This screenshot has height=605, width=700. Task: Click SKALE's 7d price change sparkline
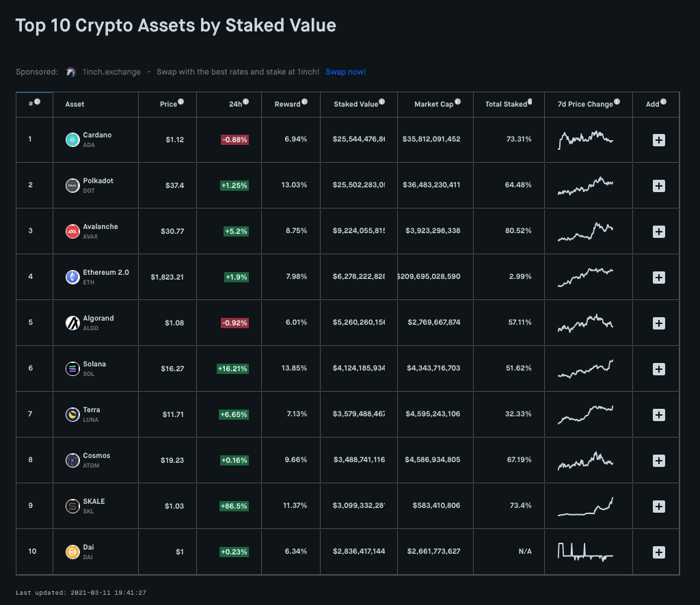pyautogui.click(x=586, y=506)
